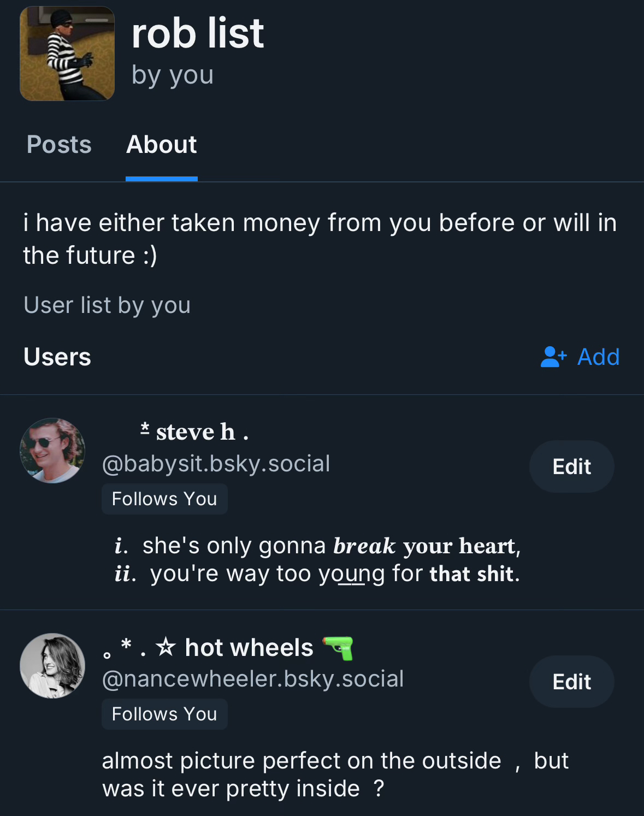Click Follows You badge under @babysit
The width and height of the screenshot is (644, 816).
coord(164,499)
